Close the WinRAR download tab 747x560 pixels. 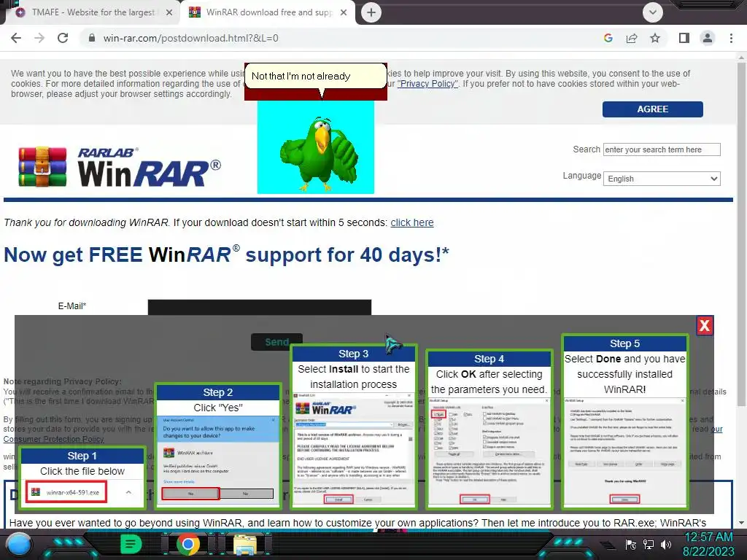344,12
